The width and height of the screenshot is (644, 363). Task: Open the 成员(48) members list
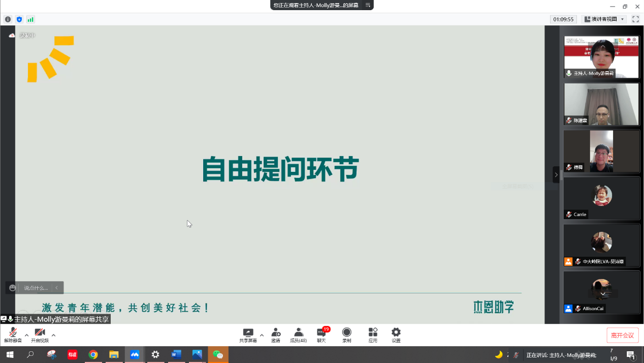point(299,335)
